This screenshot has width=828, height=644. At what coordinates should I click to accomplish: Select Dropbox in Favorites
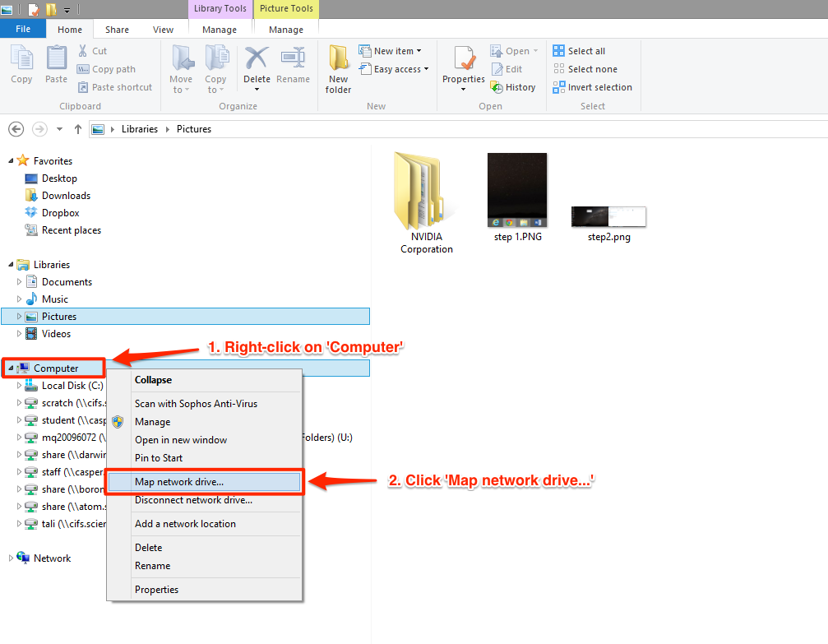point(60,213)
